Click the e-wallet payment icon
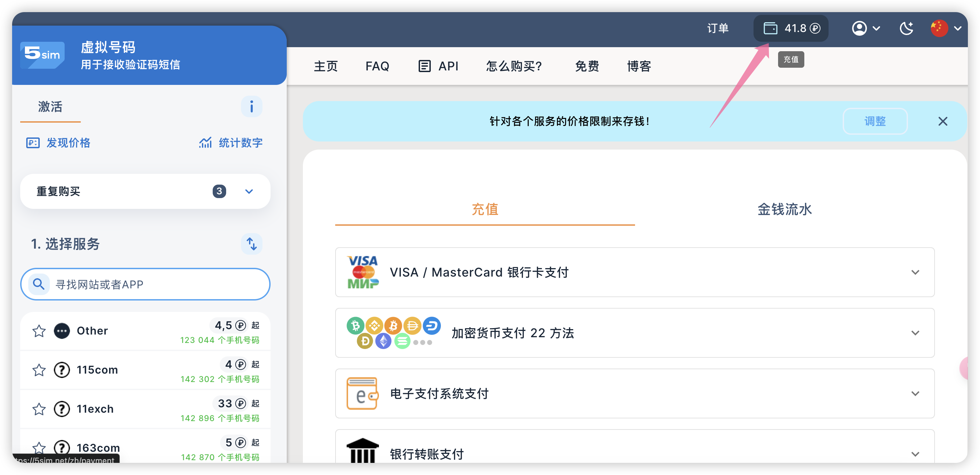The image size is (980, 475). [362, 393]
